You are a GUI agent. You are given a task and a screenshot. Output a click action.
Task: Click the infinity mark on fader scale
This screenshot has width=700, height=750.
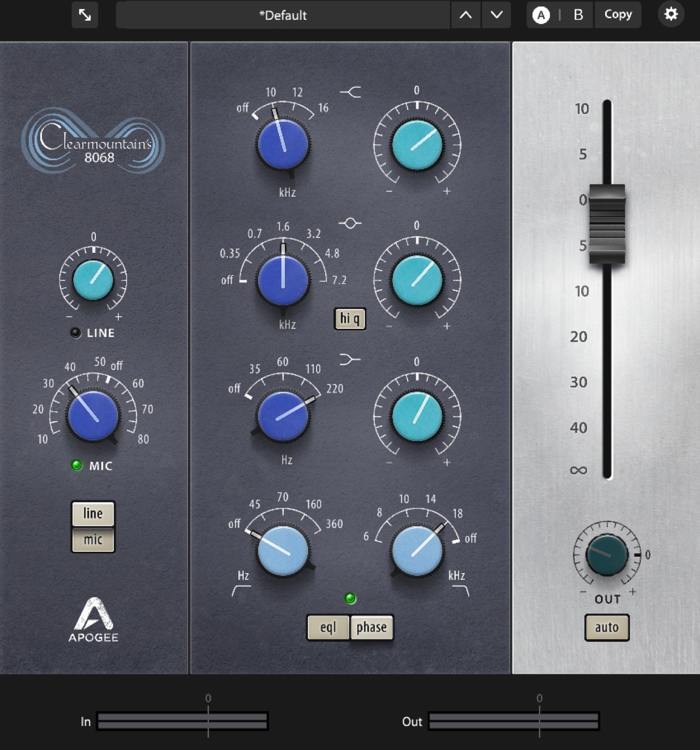click(578, 470)
